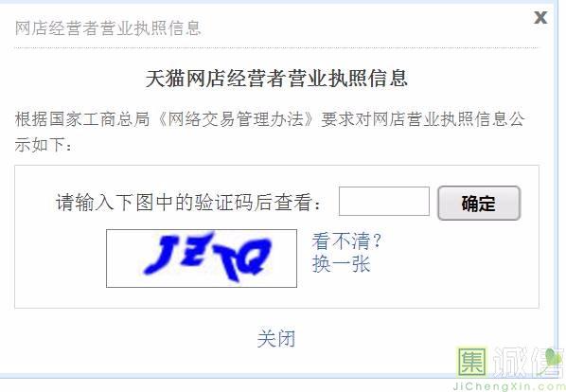Open the JiChengXin.com watermark text
Screen dimensions: 566x392
pos(508,386)
